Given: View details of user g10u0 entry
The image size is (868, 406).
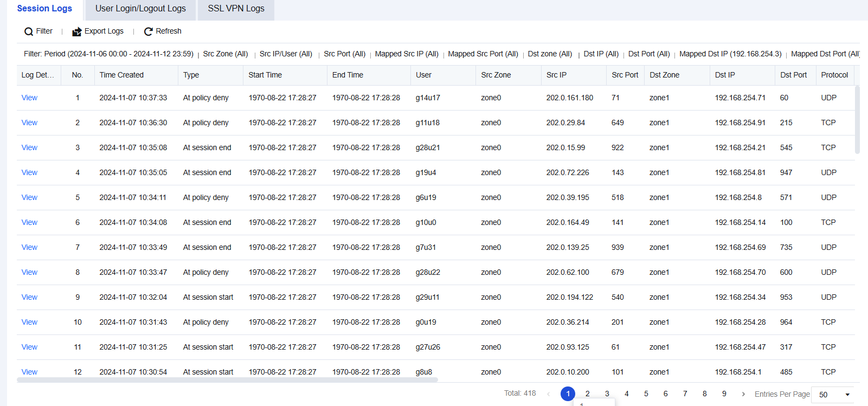Looking at the screenshot, I should click(29, 222).
